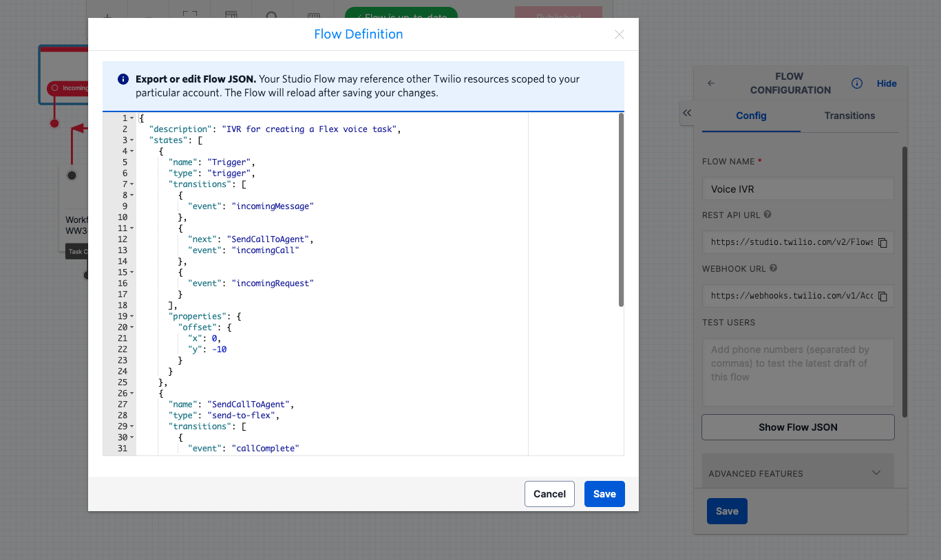Fold the offset object at line 20
This screenshot has width=941, height=560.
tap(132, 327)
